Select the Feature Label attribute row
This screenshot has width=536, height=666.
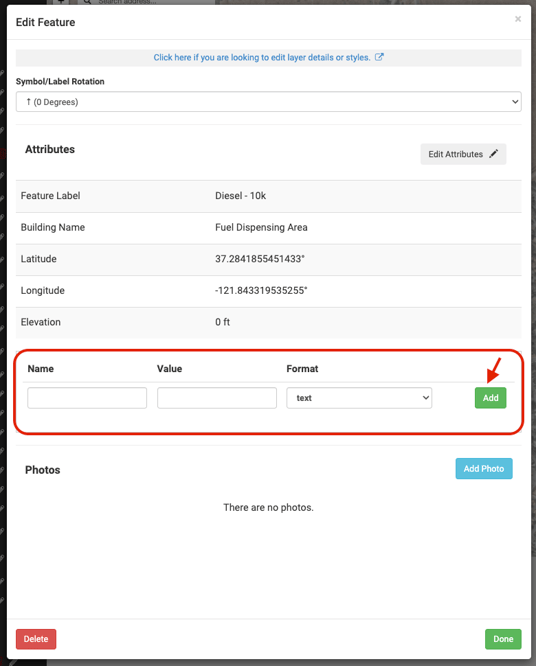point(268,196)
